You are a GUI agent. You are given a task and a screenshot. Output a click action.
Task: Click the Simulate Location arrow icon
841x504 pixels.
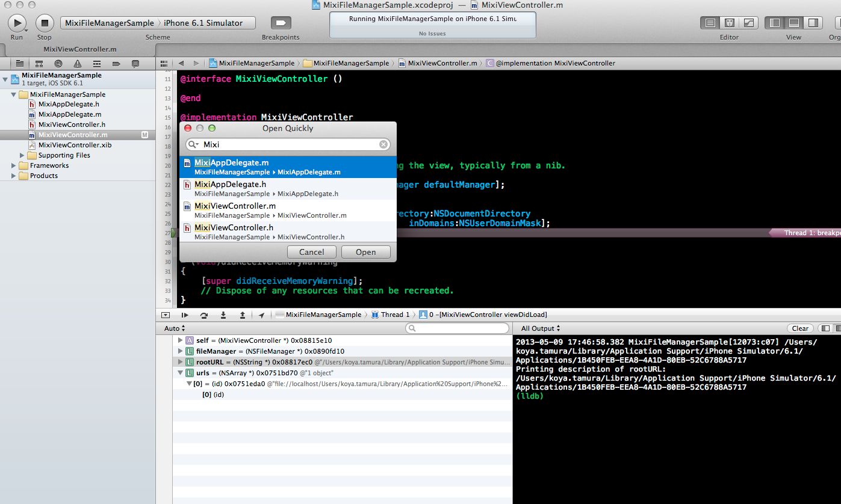[x=262, y=315]
